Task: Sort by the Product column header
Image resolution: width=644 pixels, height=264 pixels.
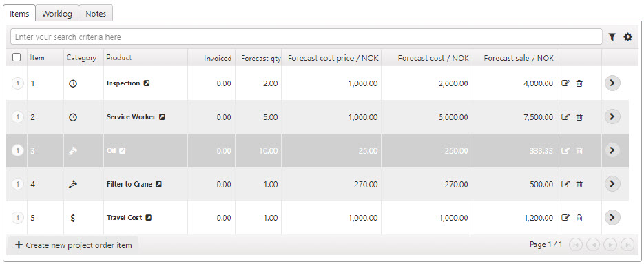Action: 119,58
